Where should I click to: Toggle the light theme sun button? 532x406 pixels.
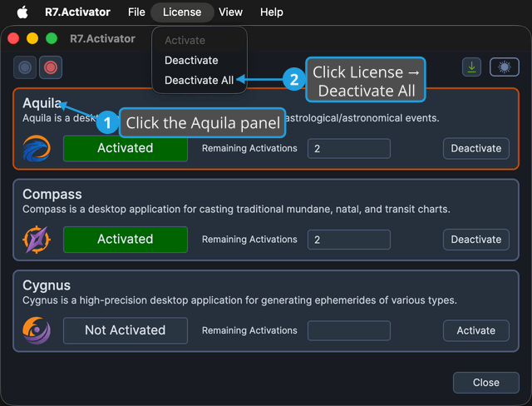point(505,67)
